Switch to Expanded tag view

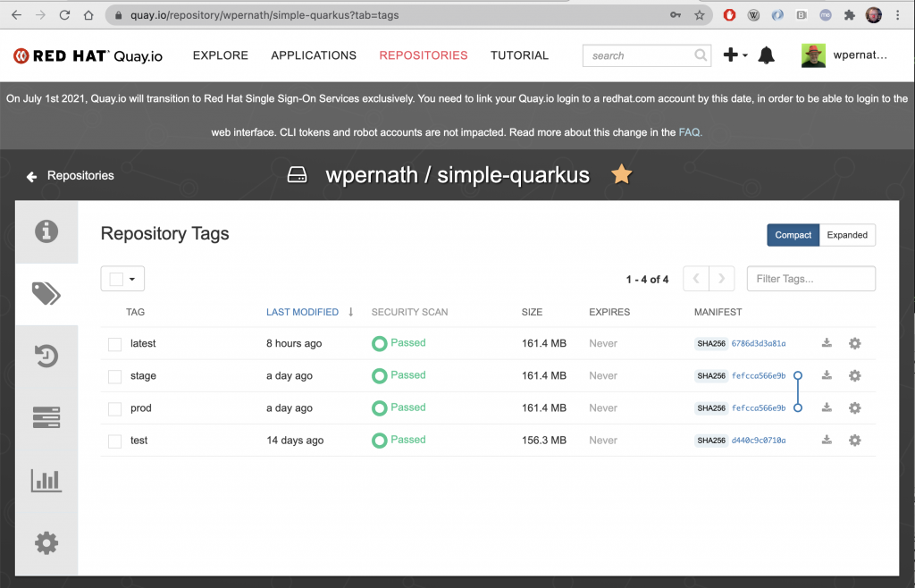pyautogui.click(x=847, y=235)
